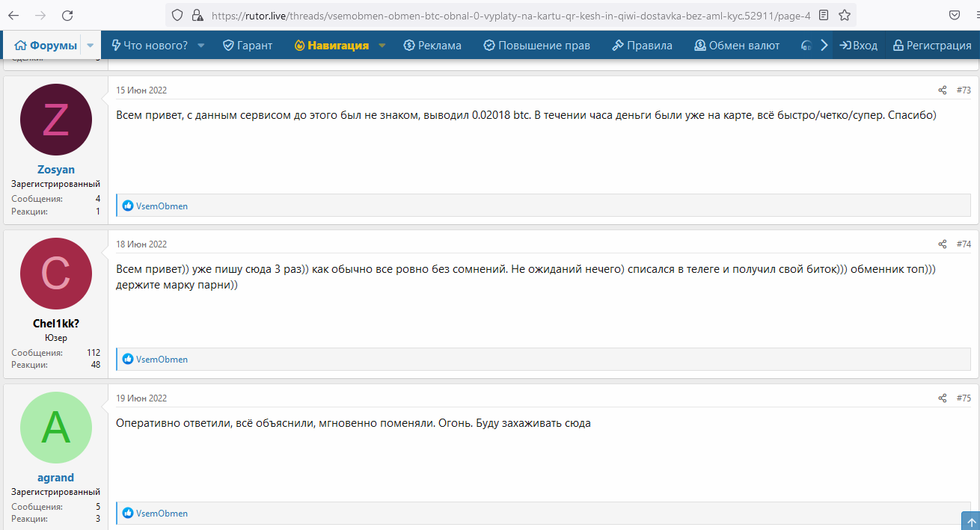
Task: Click the 18 Июн 2022 post date
Action: tap(141, 244)
